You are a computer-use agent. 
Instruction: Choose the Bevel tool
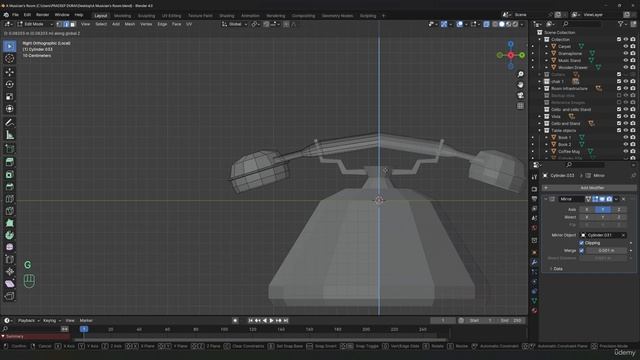pos(9,187)
